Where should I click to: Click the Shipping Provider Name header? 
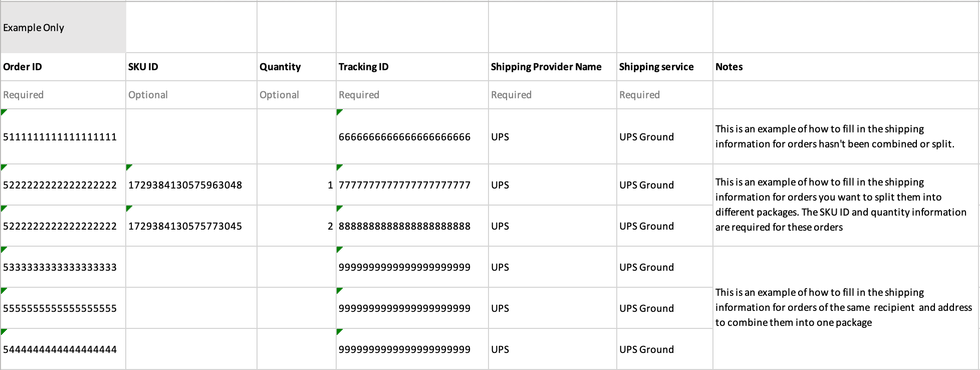click(x=552, y=67)
